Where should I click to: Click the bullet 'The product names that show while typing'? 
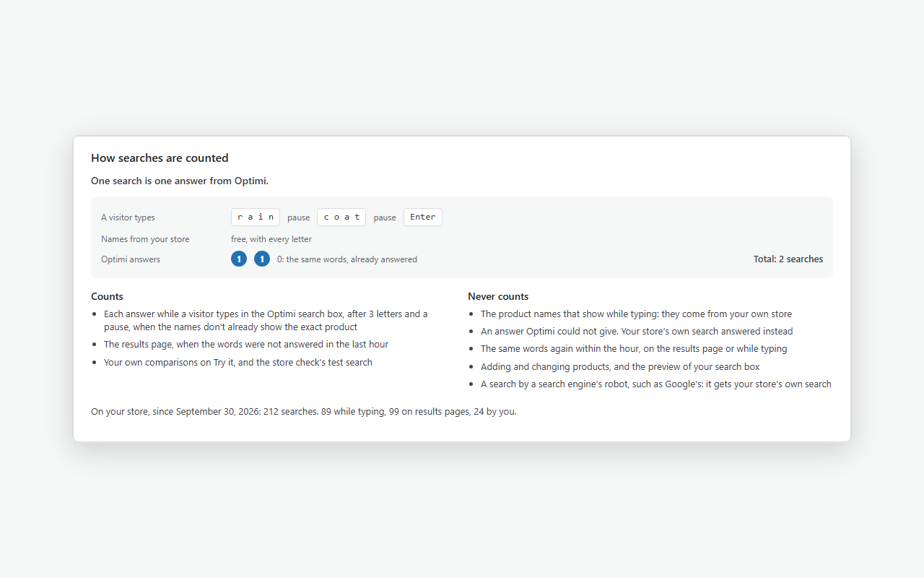point(636,314)
